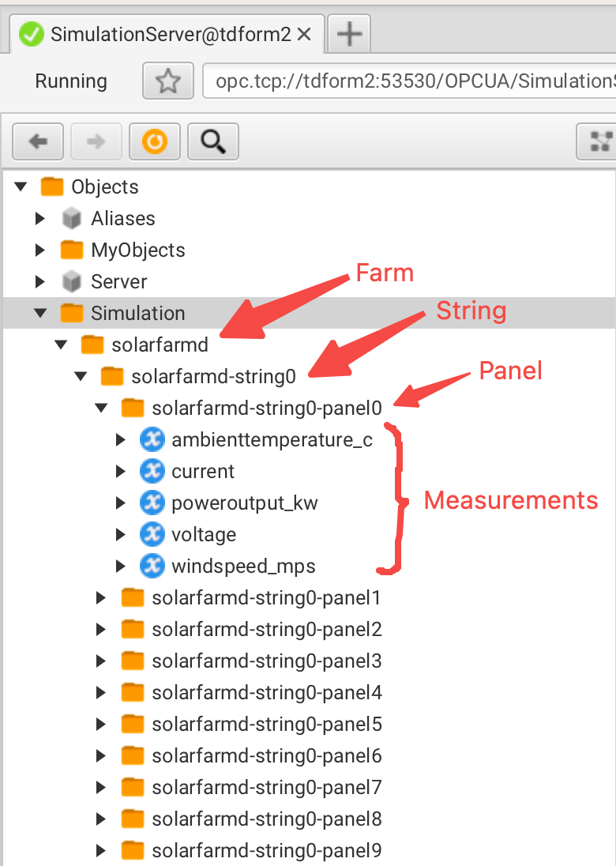The width and height of the screenshot is (616, 866).
Task: Open the search magnifier tool
Action: tap(212, 141)
